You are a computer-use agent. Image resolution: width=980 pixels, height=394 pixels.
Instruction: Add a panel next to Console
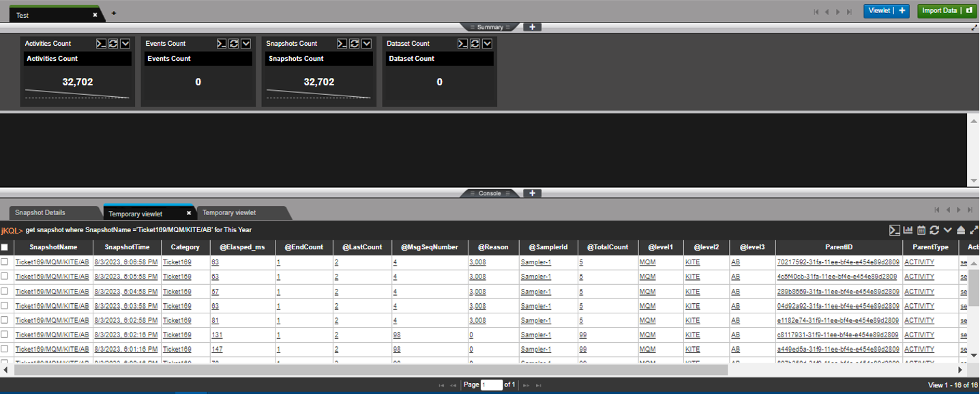point(533,193)
